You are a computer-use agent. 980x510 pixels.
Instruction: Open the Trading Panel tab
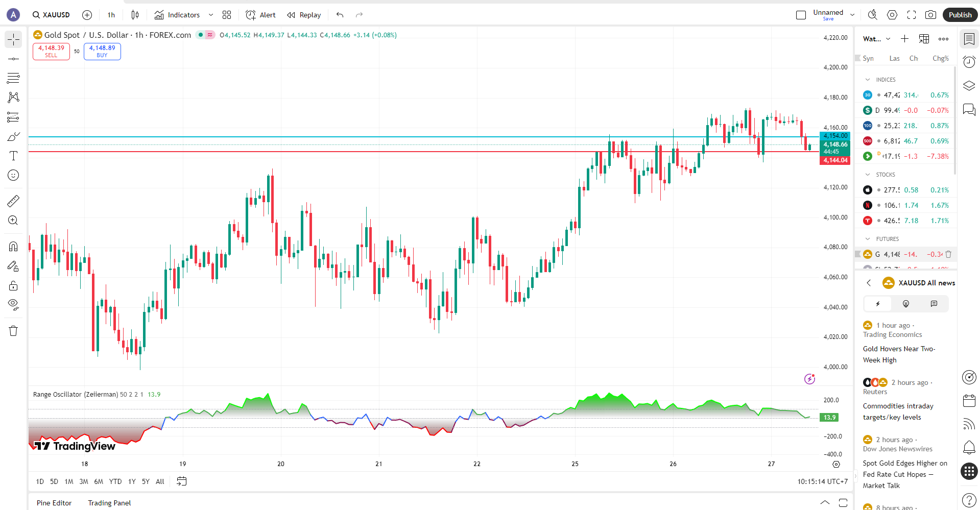(109, 503)
